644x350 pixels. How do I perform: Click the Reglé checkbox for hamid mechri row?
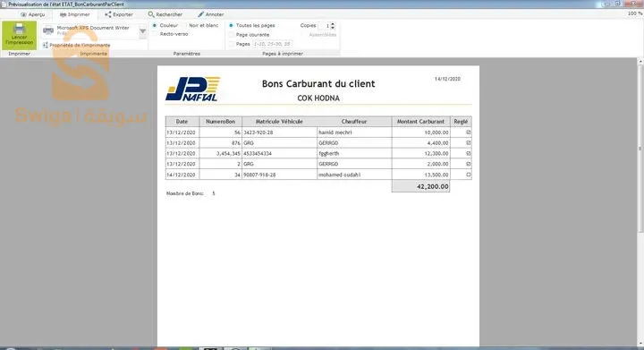[468, 132]
